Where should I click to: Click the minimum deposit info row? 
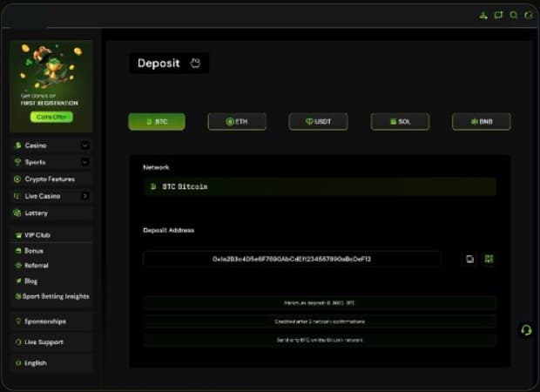click(320, 303)
